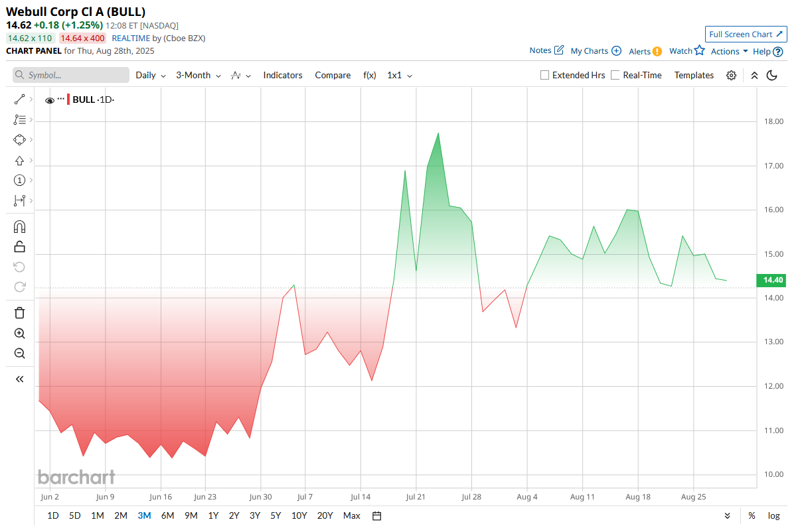Pick the numbered annotation tool
Screen dimensions: 804x532
point(19,180)
